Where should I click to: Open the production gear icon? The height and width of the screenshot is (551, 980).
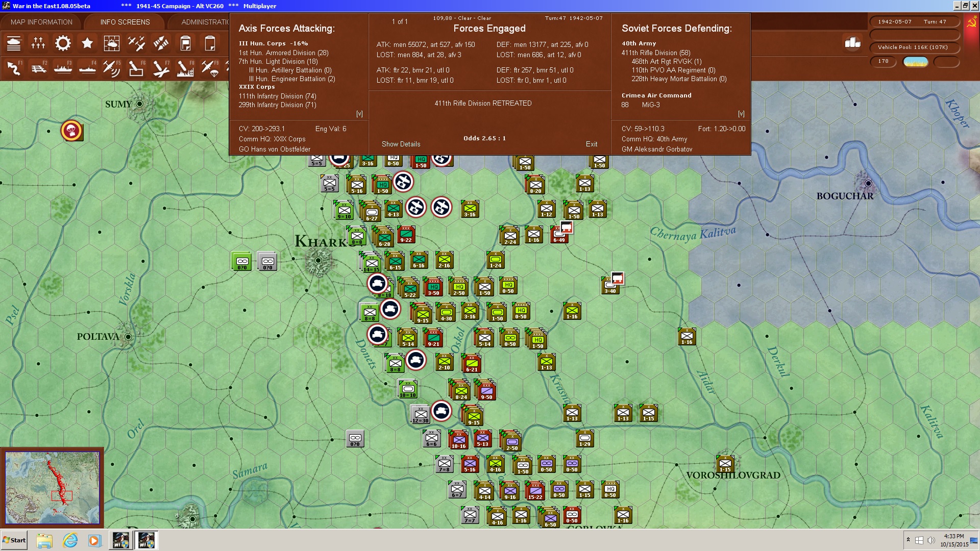pos(63,43)
